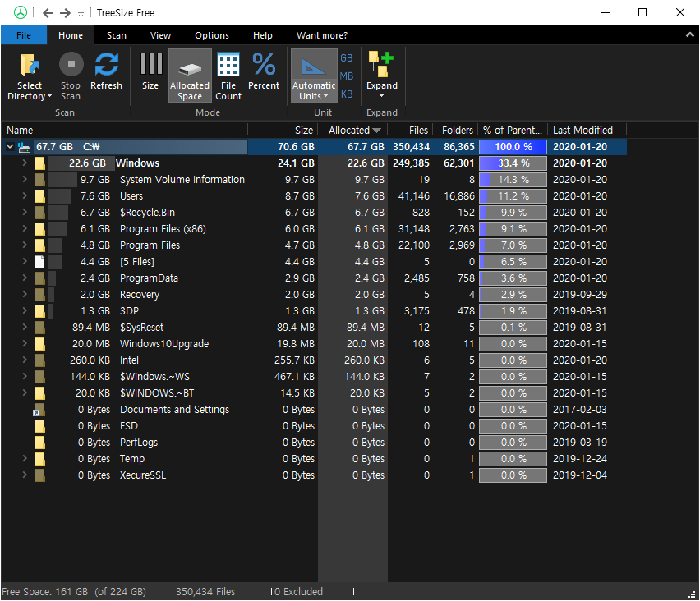The width and height of the screenshot is (700, 601).
Task: Switch view mode to Size
Action: click(150, 71)
